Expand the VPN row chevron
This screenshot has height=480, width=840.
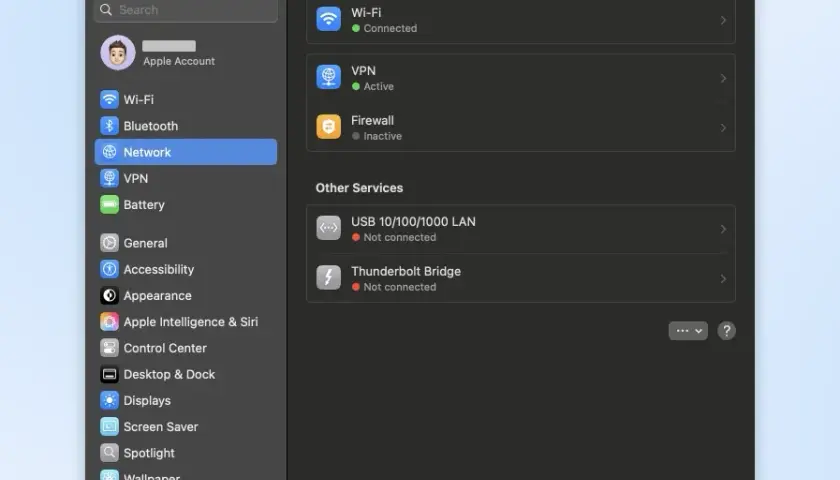click(723, 78)
